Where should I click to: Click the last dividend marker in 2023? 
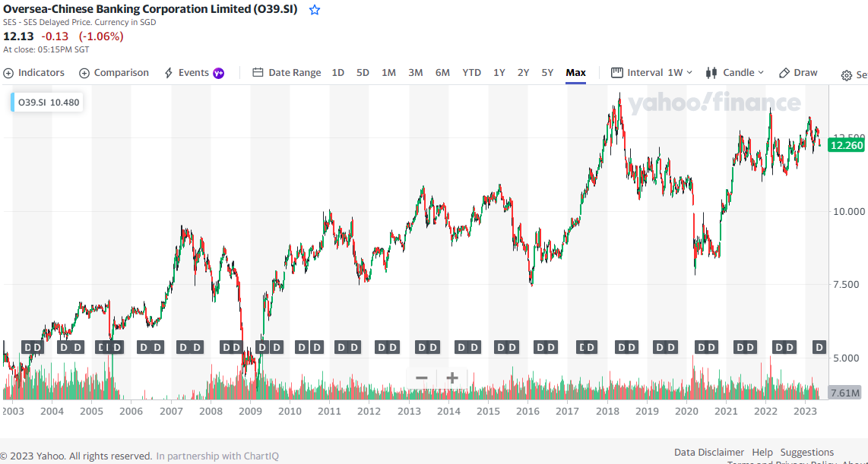tap(819, 347)
